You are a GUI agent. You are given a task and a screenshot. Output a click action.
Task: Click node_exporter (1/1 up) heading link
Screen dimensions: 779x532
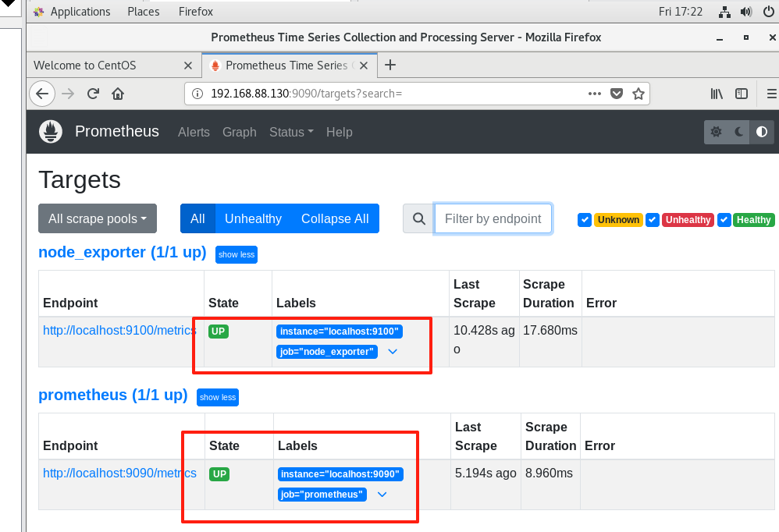pos(123,252)
